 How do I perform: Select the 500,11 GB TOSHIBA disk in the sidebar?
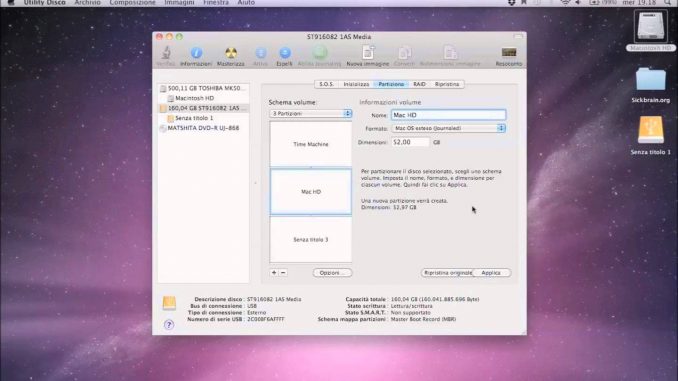click(203, 88)
